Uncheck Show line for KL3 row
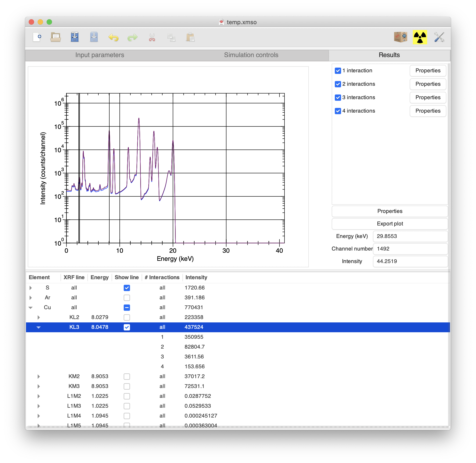 [x=127, y=327]
